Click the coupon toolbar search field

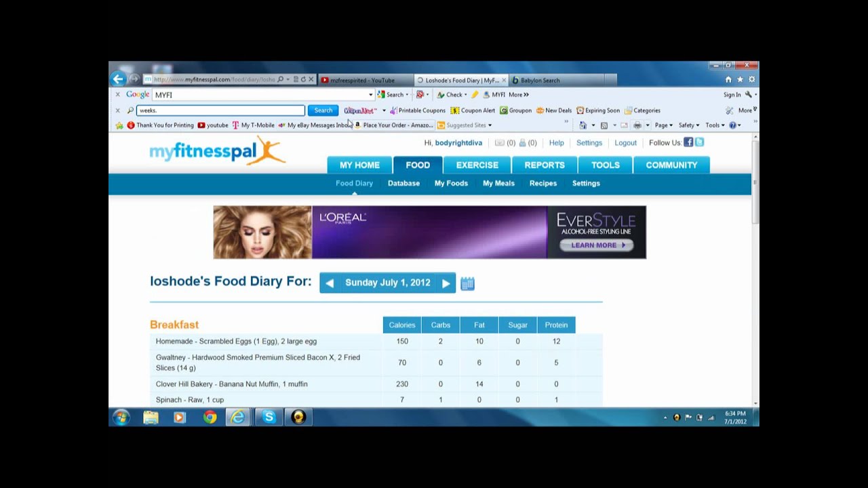(x=220, y=110)
